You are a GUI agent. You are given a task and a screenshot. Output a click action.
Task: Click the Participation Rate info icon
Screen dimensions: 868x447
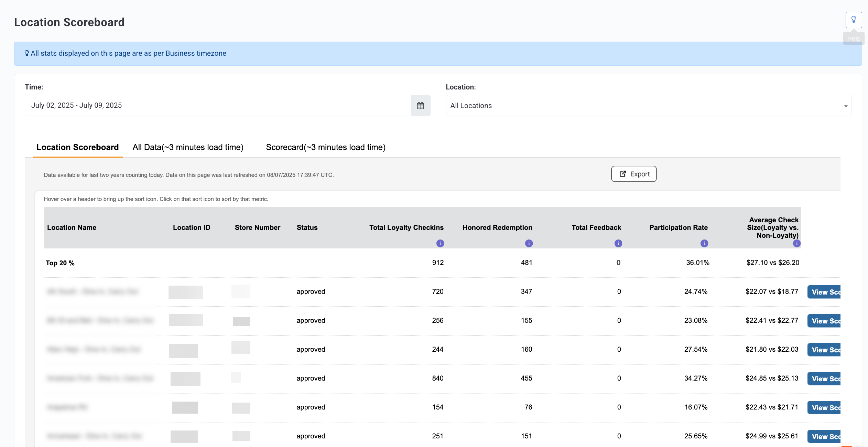[704, 243]
